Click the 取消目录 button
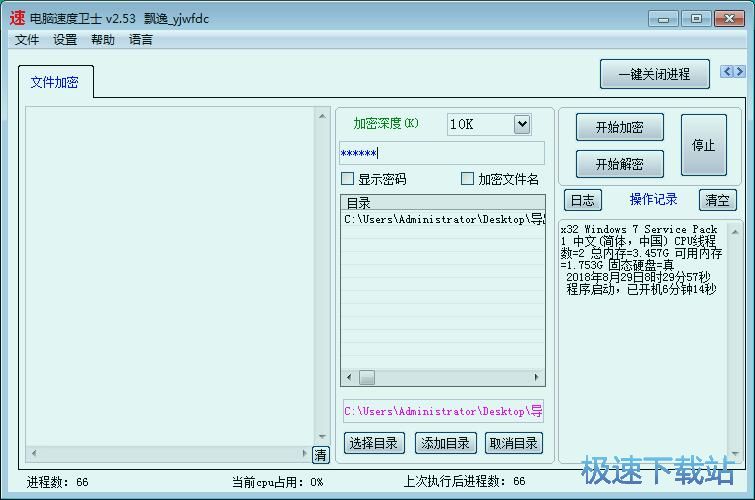 coord(513,443)
